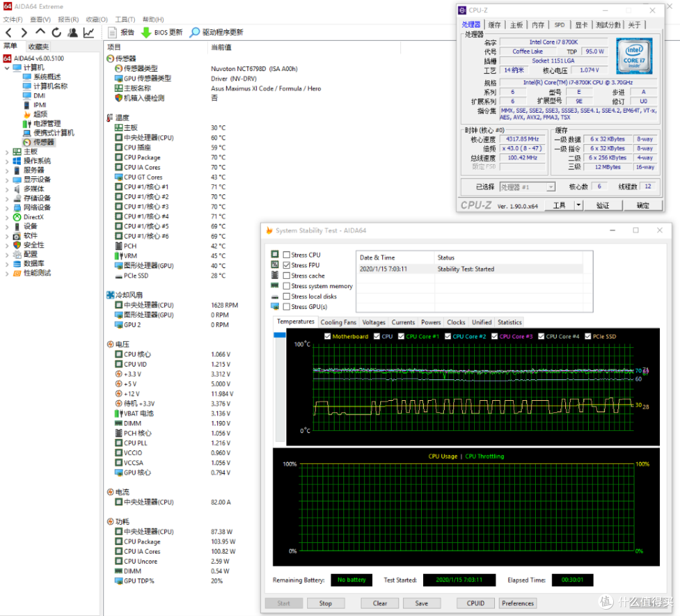The image size is (680, 616).
Task: Select 系统概述 in the sidebar tree
Action: click(x=47, y=77)
